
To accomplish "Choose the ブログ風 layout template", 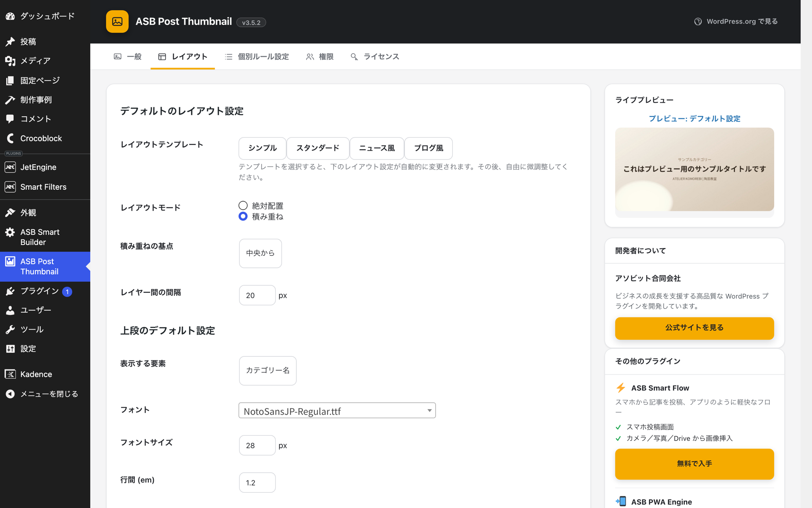I will click(x=428, y=148).
